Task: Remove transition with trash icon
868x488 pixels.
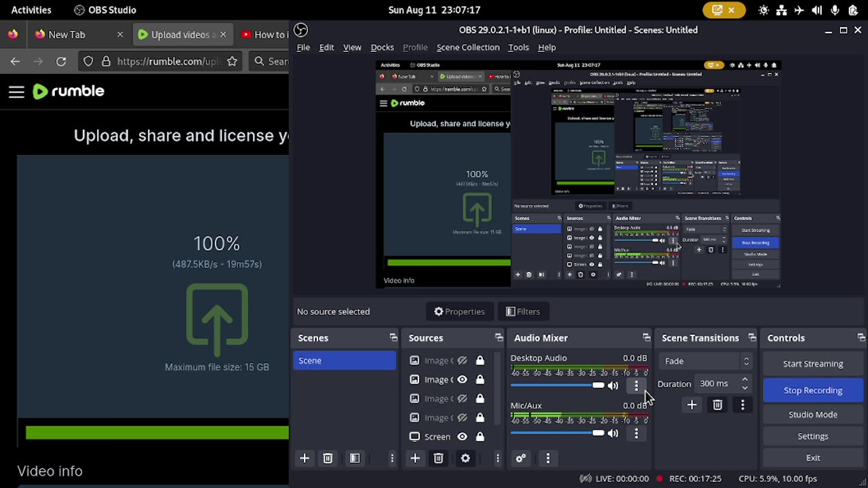Action: click(x=717, y=405)
